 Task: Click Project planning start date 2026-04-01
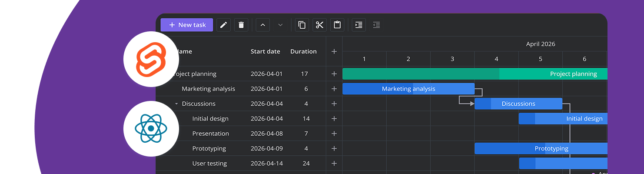(266, 74)
